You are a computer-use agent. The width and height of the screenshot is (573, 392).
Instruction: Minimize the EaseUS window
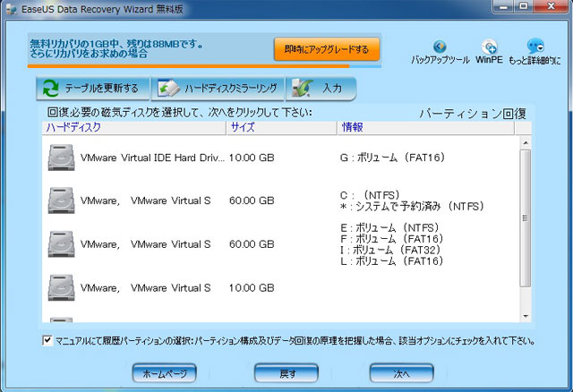coord(503,6)
